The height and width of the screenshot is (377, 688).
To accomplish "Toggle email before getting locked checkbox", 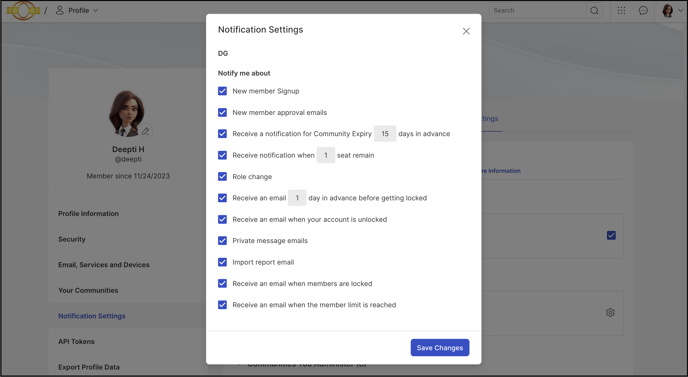I will point(222,198).
